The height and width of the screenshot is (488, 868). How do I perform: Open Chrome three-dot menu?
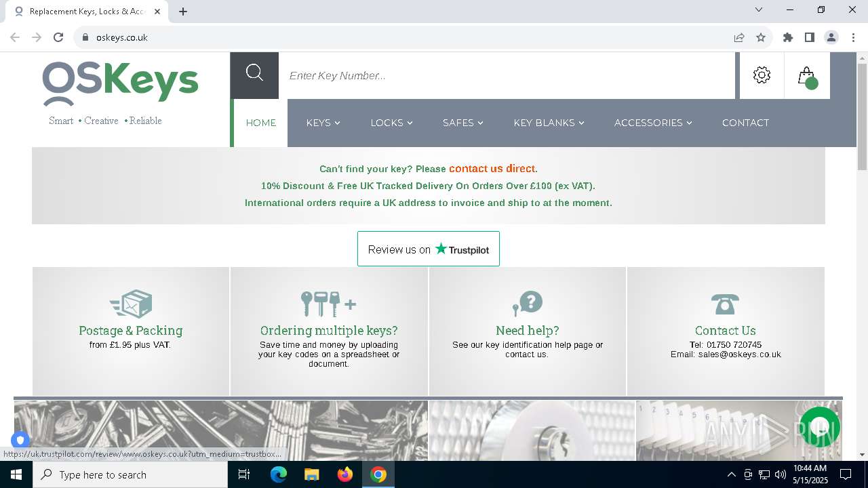[853, 37]
